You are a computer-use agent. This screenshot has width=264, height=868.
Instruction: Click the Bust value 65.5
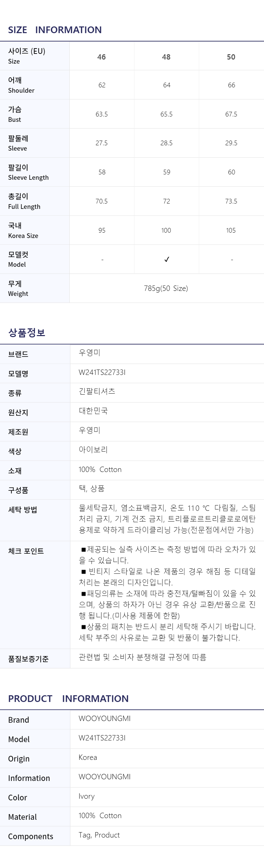pyautogui.click(x=167, y=114)
